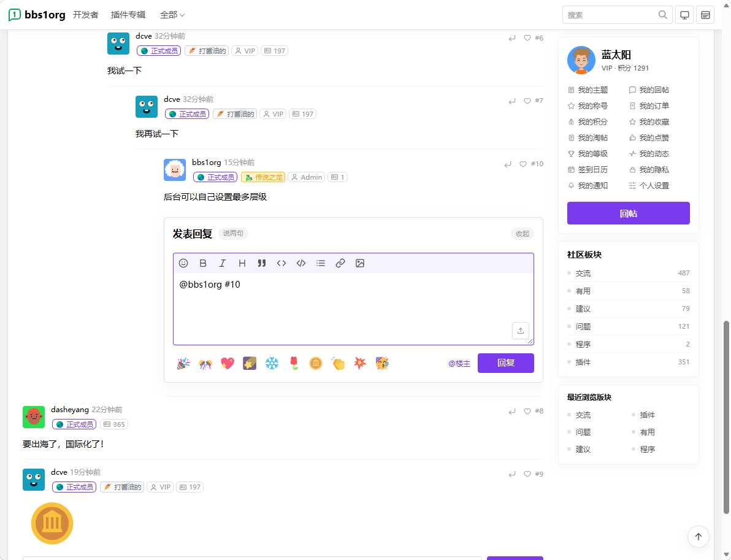Insert a blockquote in the reply
This screenshot has height=560, width=731.
pos(261,264)
